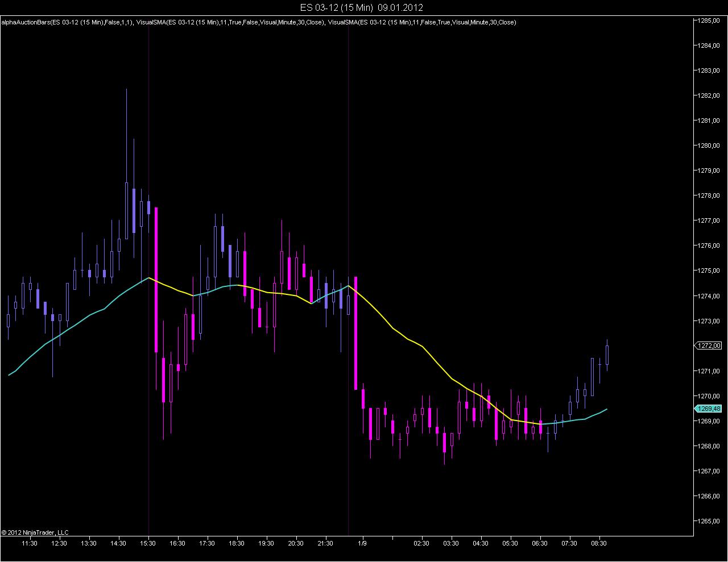Click the 1281,00 price axis label
728x562 pixels.
click(x=710, y=120)
